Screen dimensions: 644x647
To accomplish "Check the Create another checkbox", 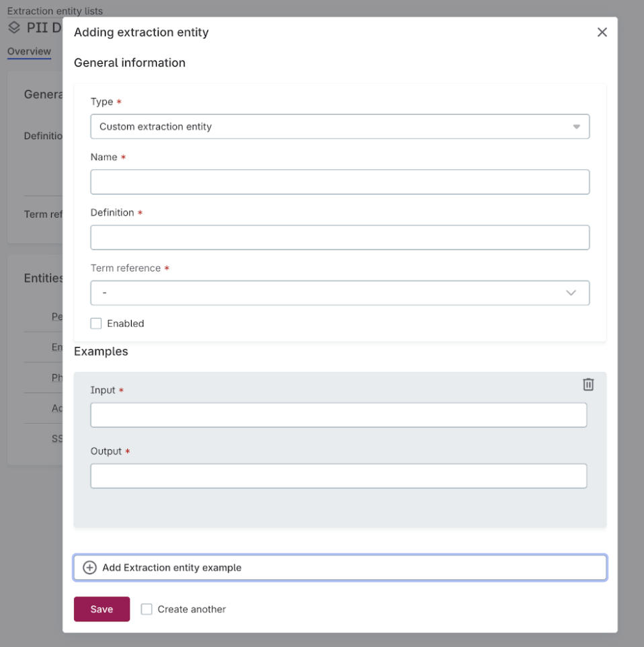I will point(147,609).
